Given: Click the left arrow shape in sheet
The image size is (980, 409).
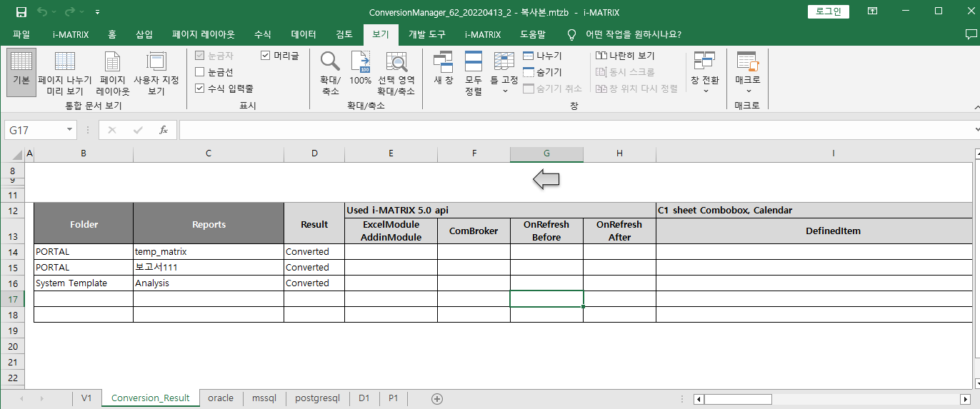Looking at the screenshot, I should pyautogui.click(x=546, y=181).
